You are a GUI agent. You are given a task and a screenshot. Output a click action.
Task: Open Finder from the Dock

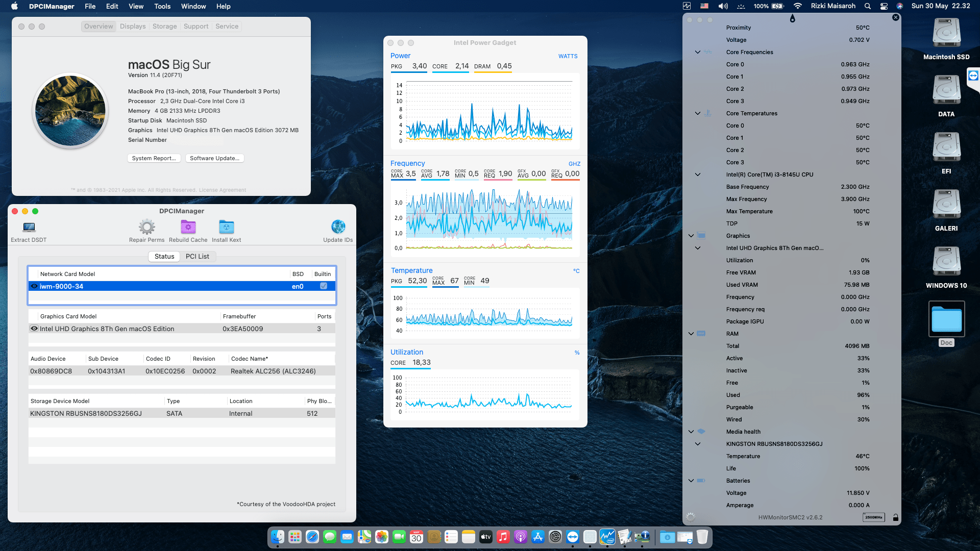tap(278, 537)
